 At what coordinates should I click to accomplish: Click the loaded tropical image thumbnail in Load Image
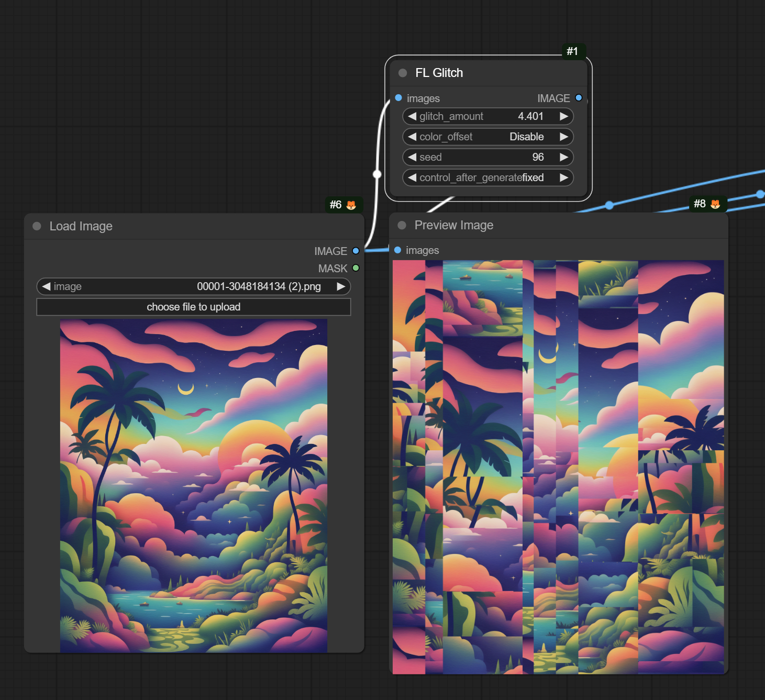tap(194, 486)
